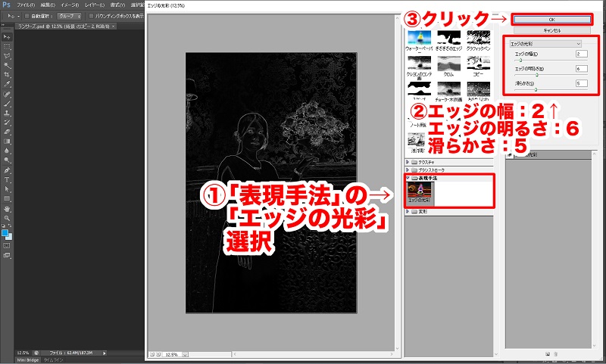Image resolution: width=606 pixels, height=364 pixels.
Task: Open the レイヤー(L) menu
Action: [x=95, y=5]
